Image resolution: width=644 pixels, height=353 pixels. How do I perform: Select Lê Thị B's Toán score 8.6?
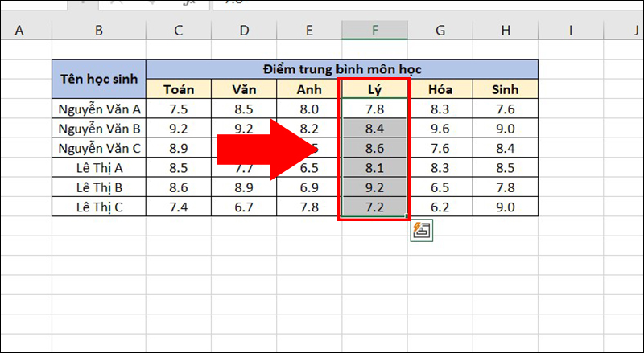tap(179, 187)
